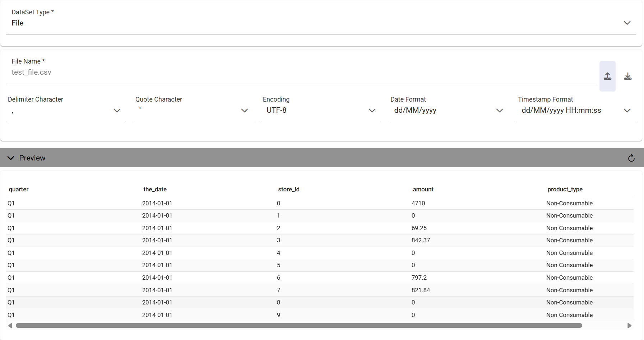Click the amount cell 821.84
Image resolution: width=644 pixels, height=340 pixels.
[421, 290]
